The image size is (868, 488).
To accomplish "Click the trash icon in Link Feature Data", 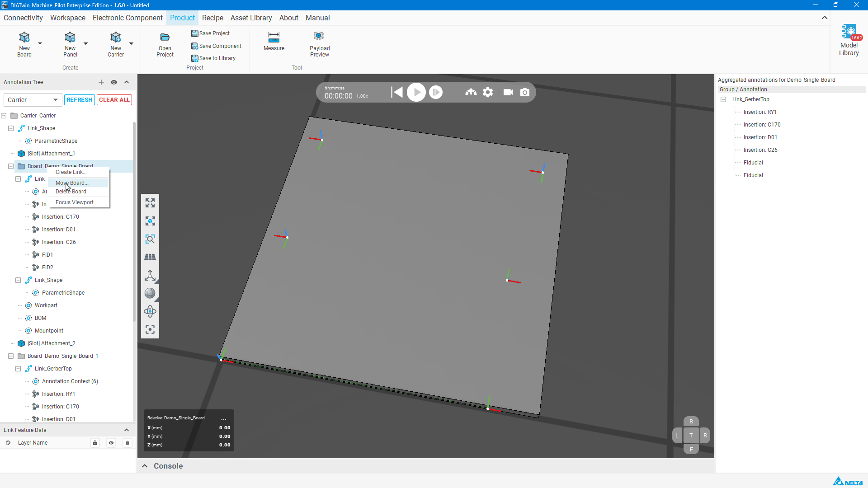I will point(127,443).
